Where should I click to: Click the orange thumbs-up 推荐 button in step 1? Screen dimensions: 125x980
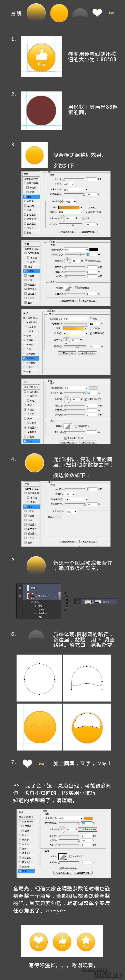coord(41,57)
